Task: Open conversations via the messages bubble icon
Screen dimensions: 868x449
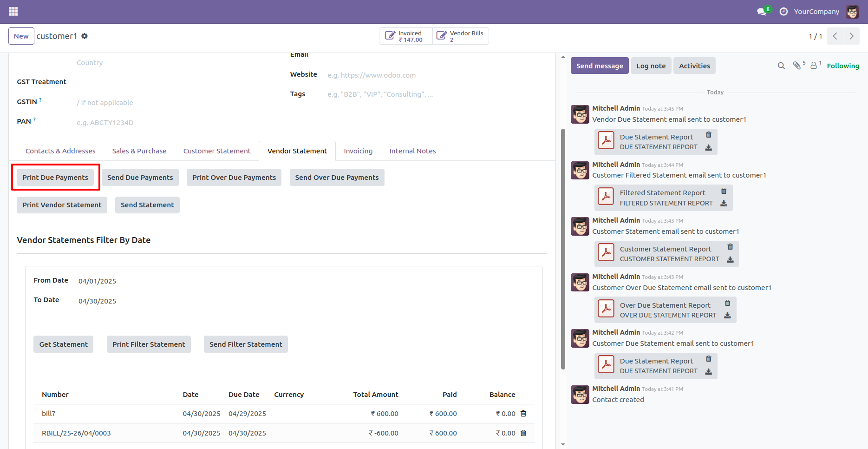Action: click(x=762, y=11)
